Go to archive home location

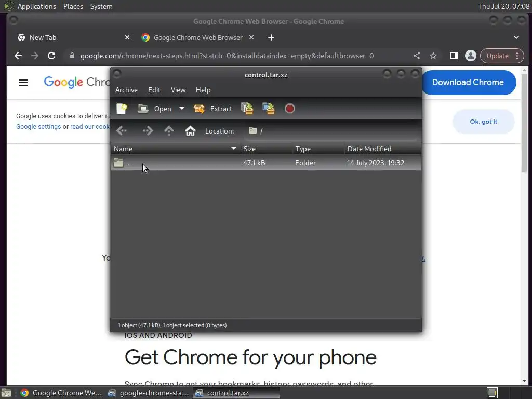pyautogui.click(x=190, y=130)
